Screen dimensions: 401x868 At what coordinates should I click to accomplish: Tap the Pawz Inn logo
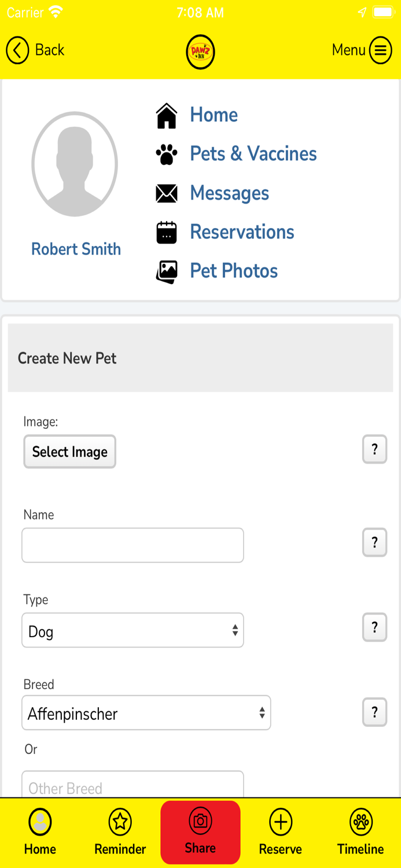point(200,52)
